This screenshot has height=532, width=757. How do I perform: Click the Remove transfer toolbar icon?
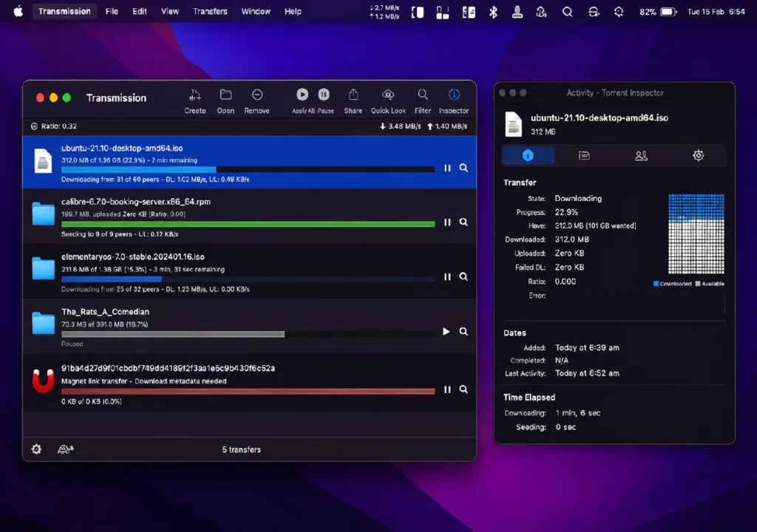pyautogui.click(x=257, y=95)
